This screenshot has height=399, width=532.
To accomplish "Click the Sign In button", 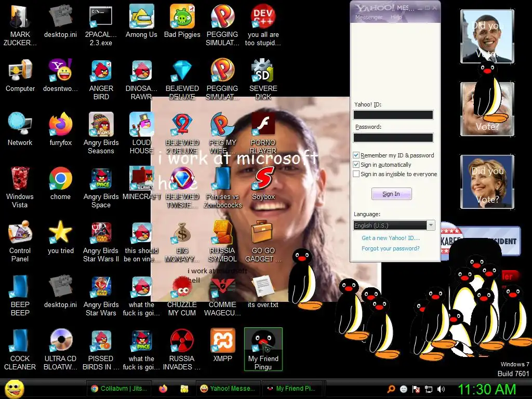I will coord(392,194).
